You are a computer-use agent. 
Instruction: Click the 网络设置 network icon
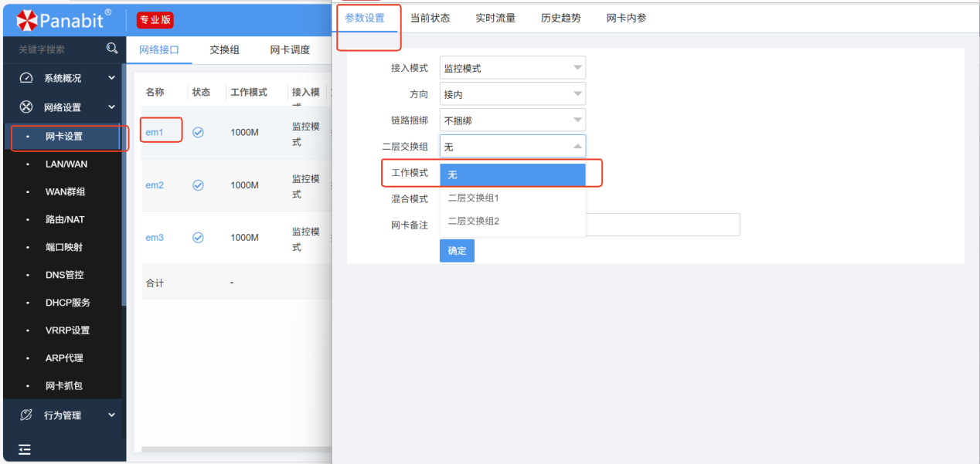tap(26, 107)
